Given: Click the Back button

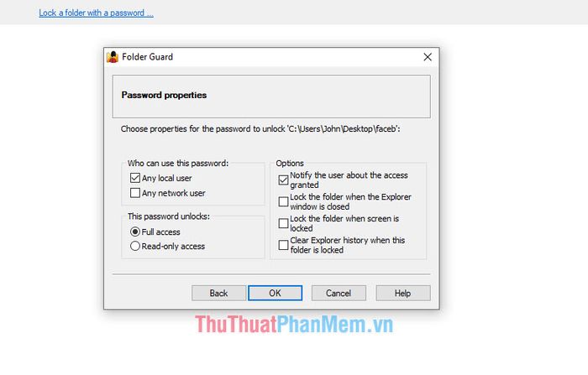Looking at the screenshot, I should [x=218, y=293].
